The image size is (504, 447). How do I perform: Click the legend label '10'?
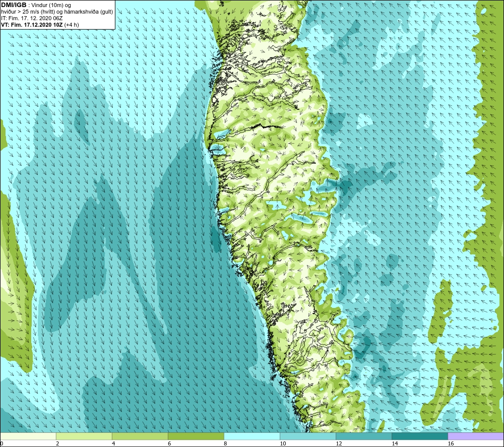[x=283, y=444]
